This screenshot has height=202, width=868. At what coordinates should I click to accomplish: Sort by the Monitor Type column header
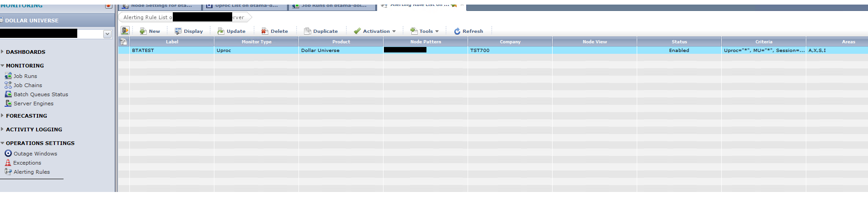click(256, 41)
